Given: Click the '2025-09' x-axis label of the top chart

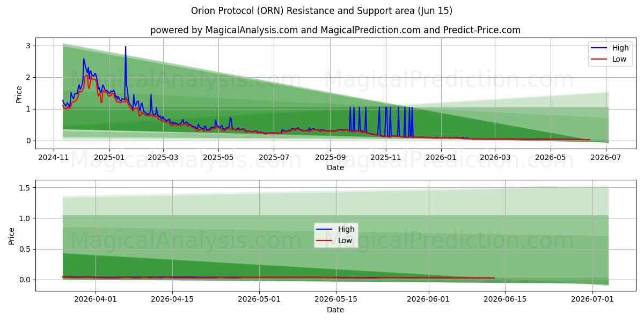Looking at the screenshot, I should click(x=330, y=158).
